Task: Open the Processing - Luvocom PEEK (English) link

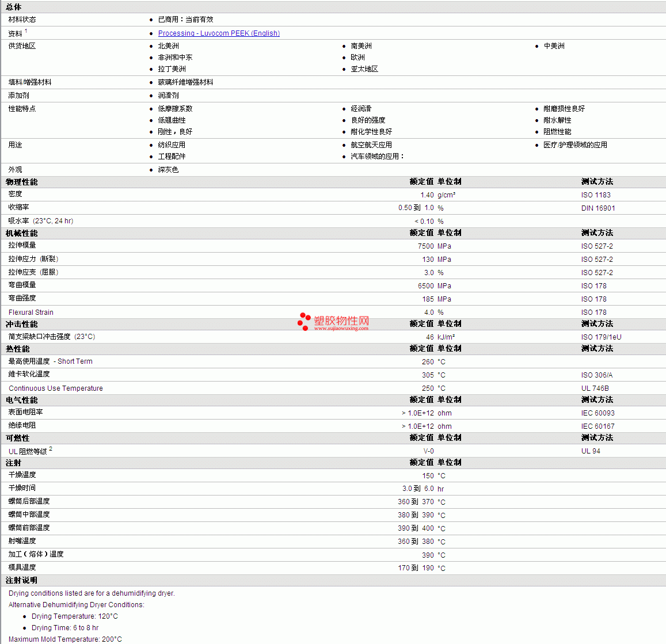Action: pos(219,33)
